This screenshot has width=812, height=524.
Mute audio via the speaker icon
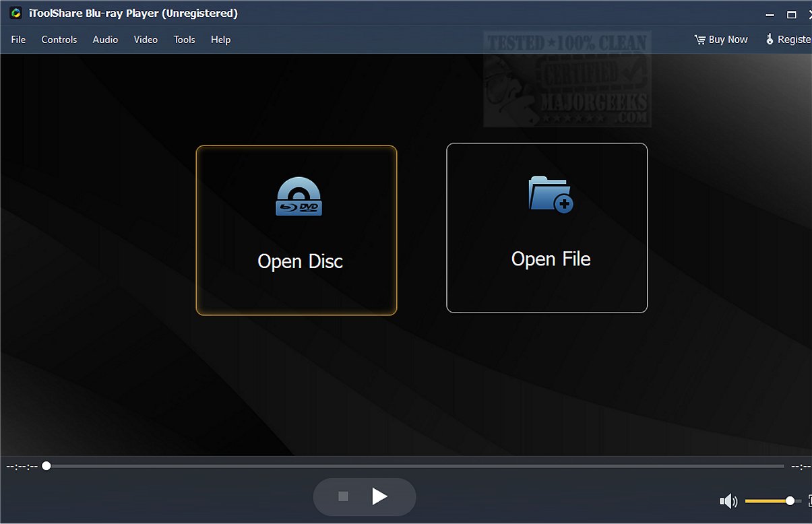pyautogui.click(x=728, y=501)
